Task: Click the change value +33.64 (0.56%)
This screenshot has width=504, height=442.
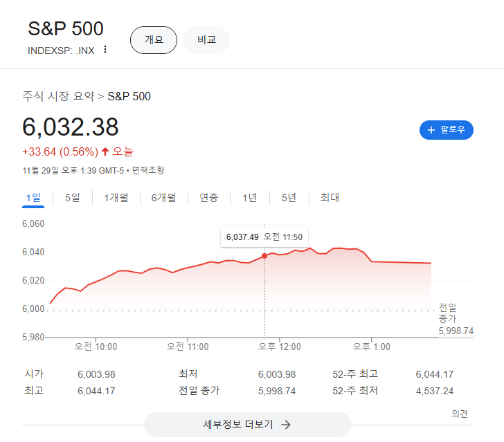Action: [x=60, y=151]
